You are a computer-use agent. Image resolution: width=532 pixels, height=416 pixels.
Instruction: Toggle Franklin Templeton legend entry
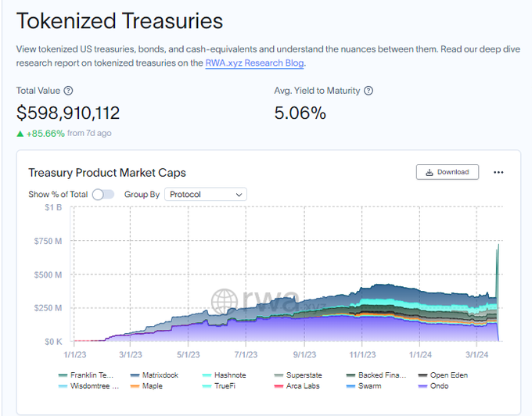coord(86,375)
